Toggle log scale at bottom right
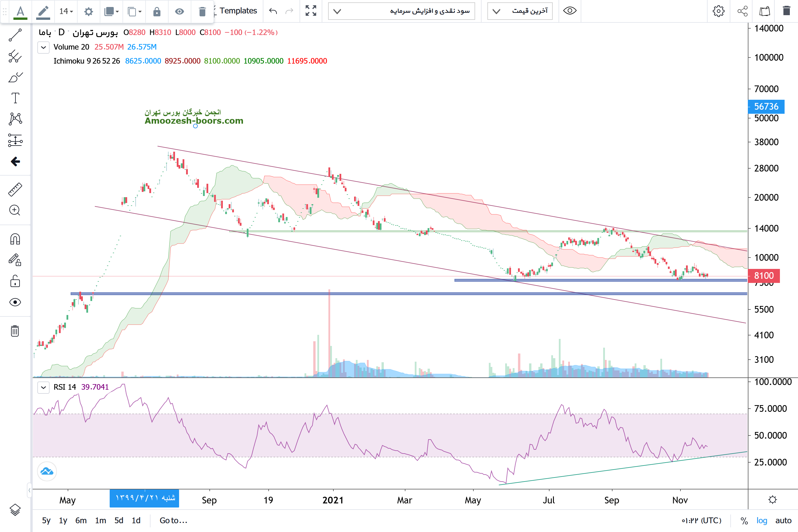This screenshot has width=798, height=532. pyautogui.click(x=761, y=520)
